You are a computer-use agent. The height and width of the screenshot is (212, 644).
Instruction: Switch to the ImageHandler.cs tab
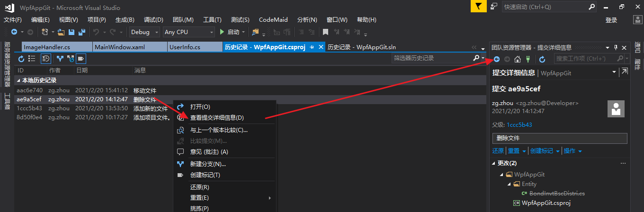click(57, 47)
